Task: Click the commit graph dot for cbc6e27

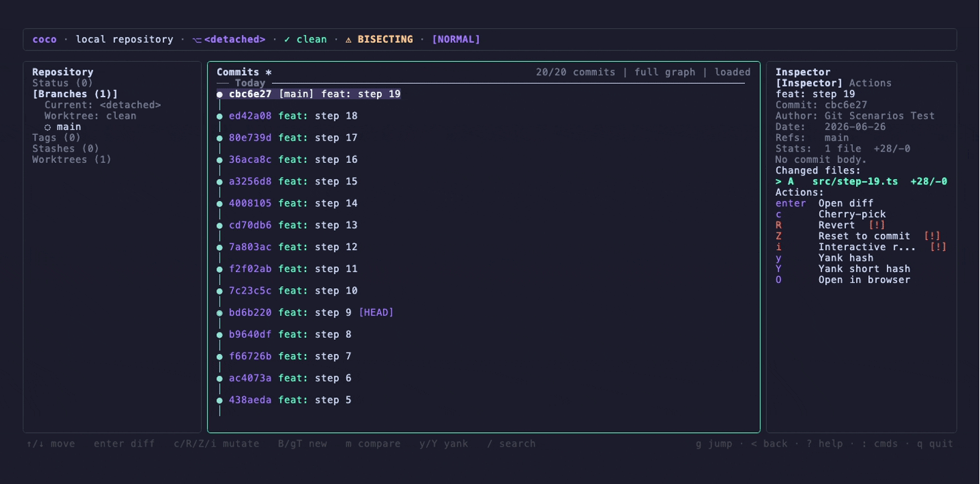Action: click(220, 95)
